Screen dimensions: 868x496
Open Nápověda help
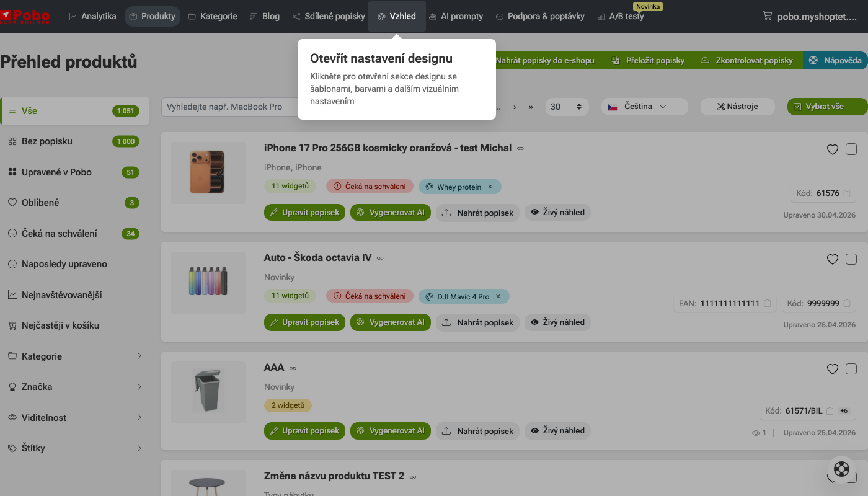[836, 60]
